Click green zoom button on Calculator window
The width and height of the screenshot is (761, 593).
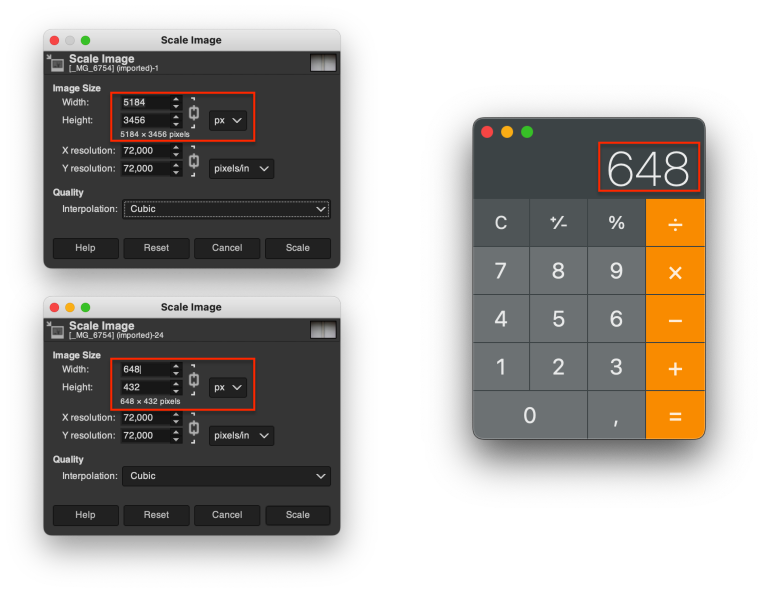(x=527, y=132)
